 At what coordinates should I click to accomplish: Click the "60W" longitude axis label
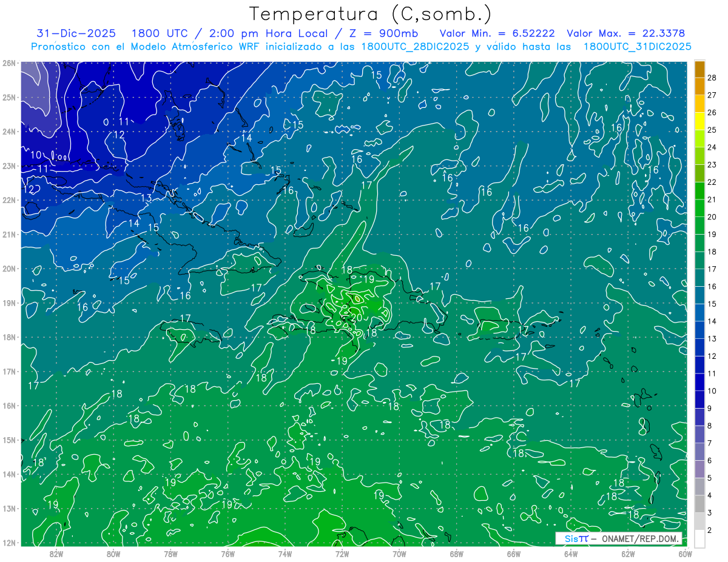[685, 553]
